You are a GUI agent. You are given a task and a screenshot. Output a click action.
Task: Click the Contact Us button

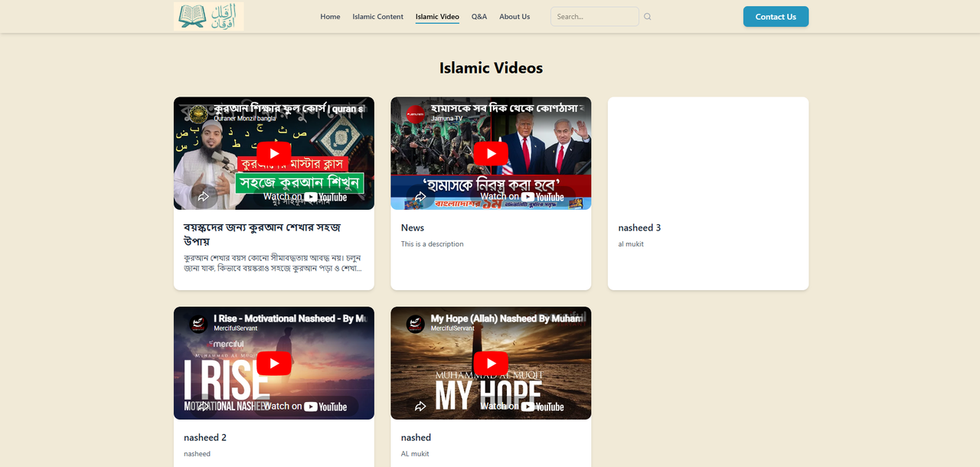click(x=776, y=17)
